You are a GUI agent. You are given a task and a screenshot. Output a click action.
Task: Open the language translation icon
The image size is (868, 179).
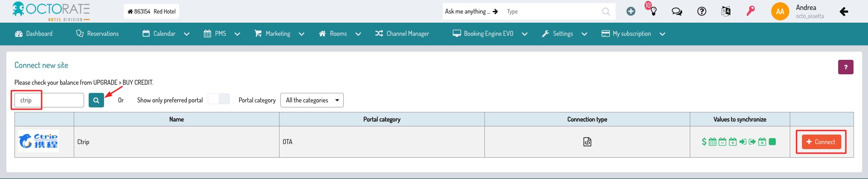(x=726, y=11)
